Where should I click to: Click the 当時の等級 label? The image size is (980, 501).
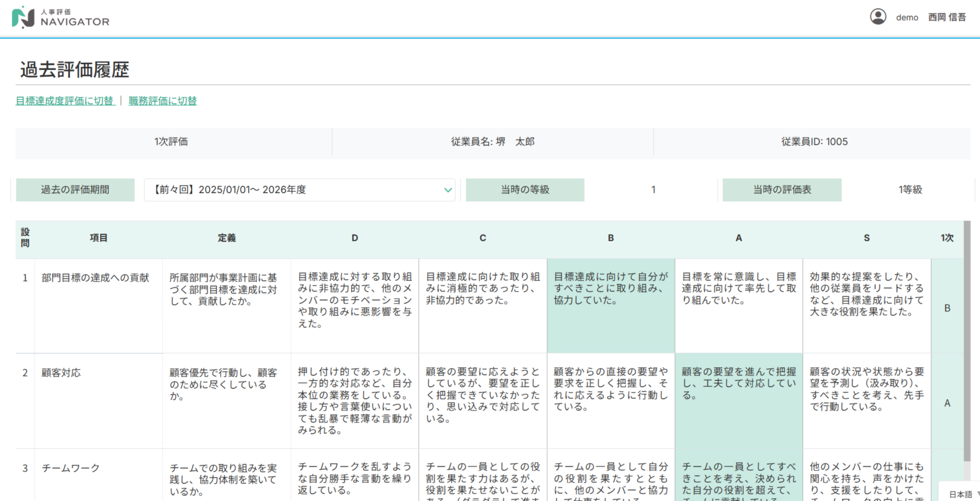pyautogui.click(x=525, y=190)
